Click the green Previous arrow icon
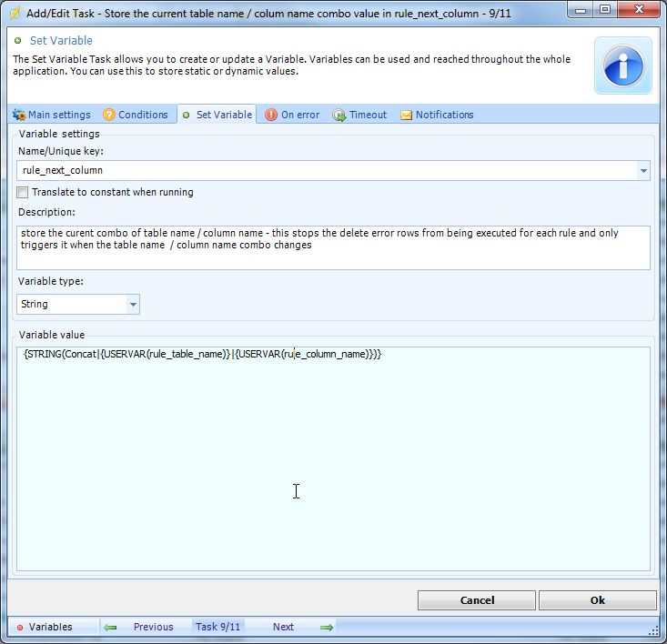 click(x=110, y=627)
